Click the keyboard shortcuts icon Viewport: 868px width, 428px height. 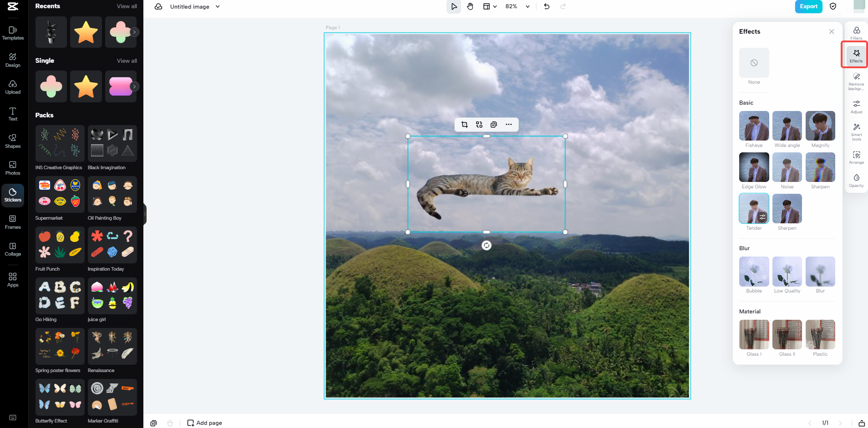[x=13, y=418]
